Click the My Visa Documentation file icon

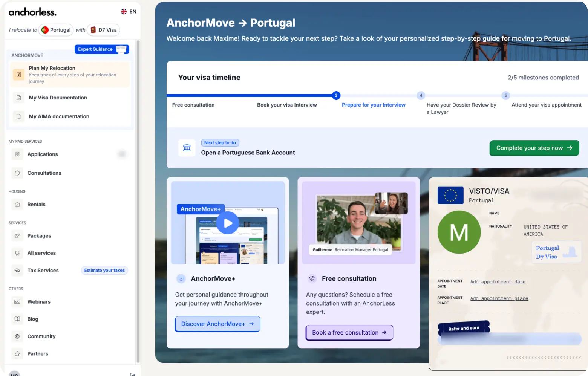(x=18, y=98)
